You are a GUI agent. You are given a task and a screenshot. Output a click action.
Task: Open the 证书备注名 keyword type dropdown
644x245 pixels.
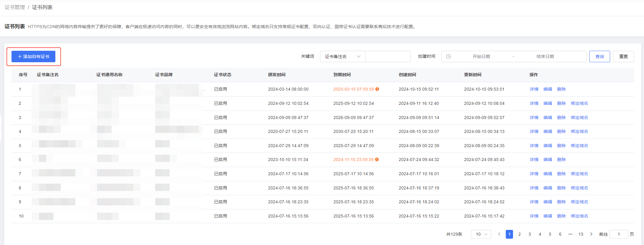[x=343, y=56]
